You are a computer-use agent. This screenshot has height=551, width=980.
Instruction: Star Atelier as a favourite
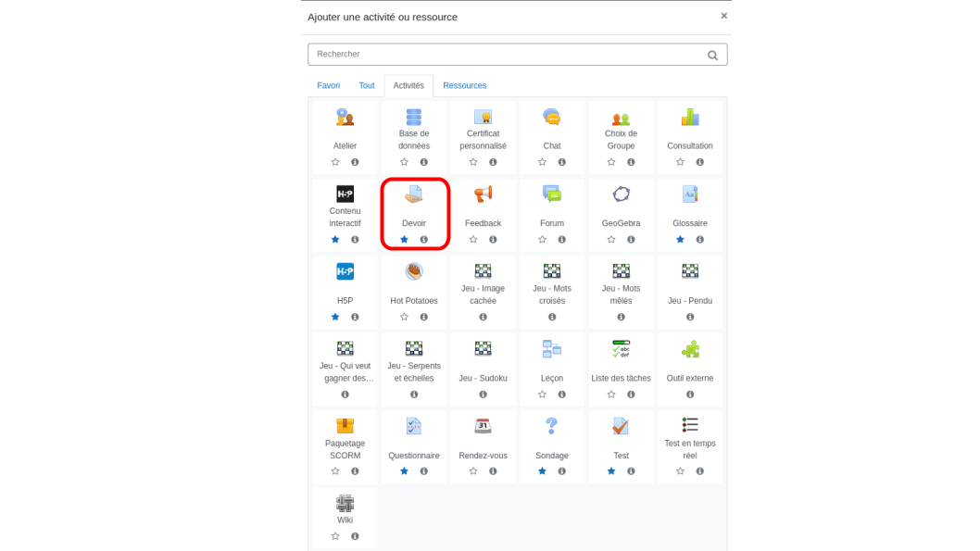tap(335, 162)
